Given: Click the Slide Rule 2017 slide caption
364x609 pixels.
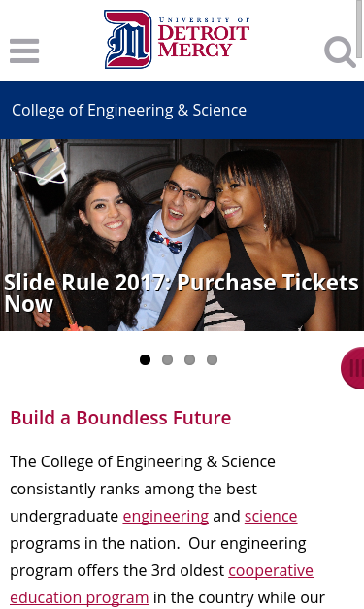Looking at the screenshot, I should (182, 292).
